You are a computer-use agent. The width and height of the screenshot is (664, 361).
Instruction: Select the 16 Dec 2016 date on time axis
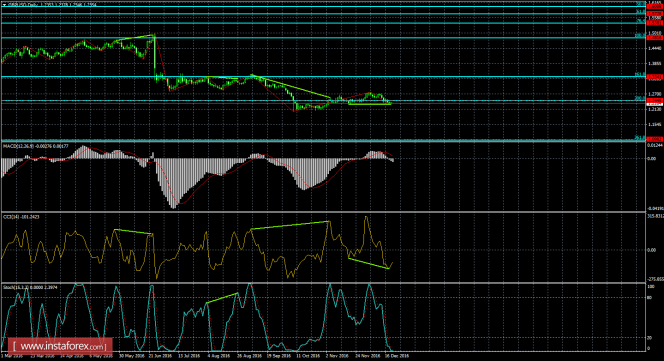coord(397,356)
